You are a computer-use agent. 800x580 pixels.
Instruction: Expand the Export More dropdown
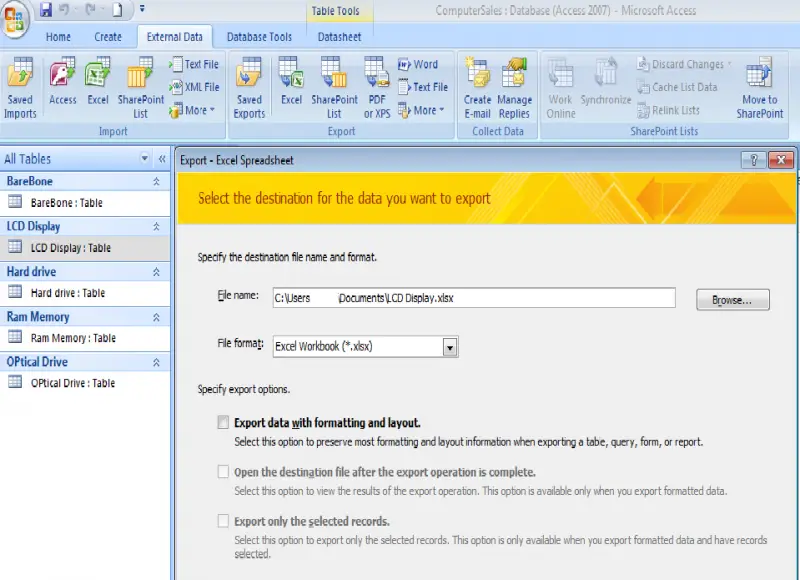click(x=421, y=110)
